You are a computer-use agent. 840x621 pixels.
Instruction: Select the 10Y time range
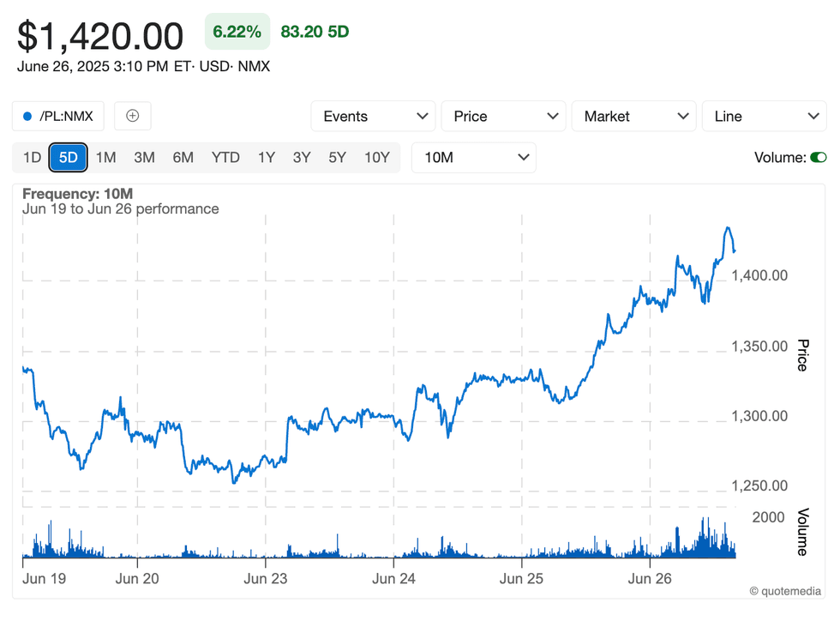coord(376,157)
